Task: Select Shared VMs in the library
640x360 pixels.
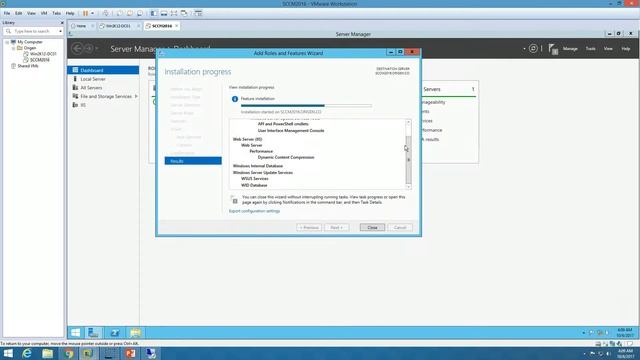Action: [24, 66]
